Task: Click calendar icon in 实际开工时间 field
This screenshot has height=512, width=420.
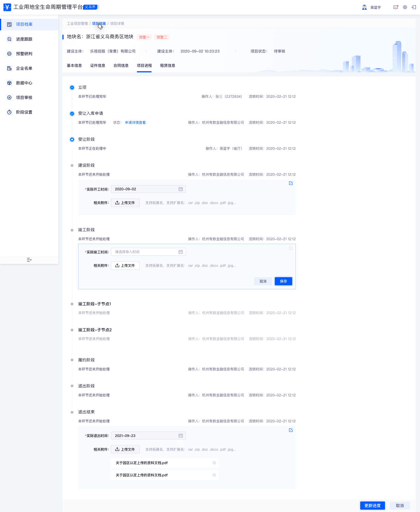Action: point(181,189)
